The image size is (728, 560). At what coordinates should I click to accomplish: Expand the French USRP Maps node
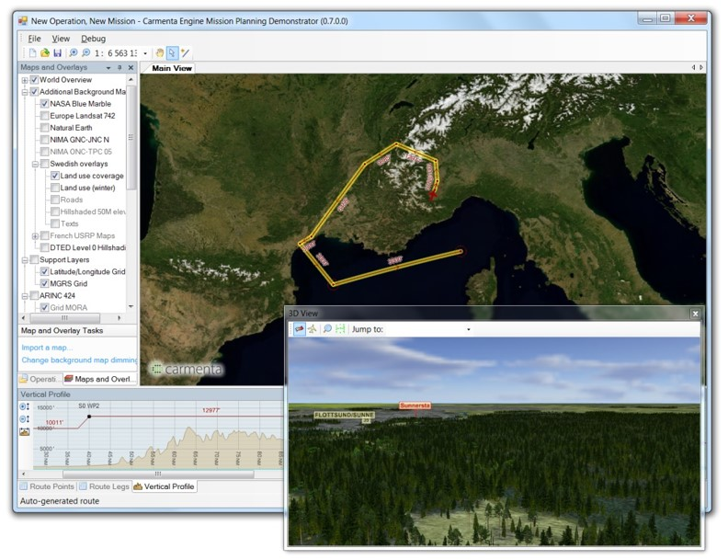tap(35, 236)
